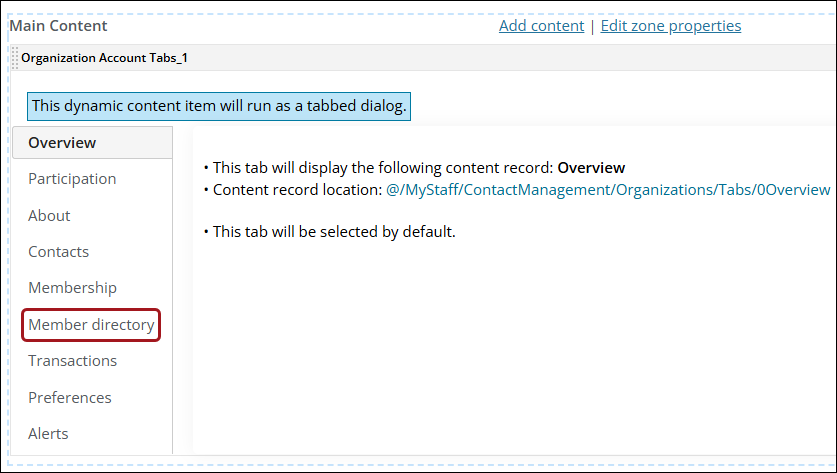Click the blue tabbed dialog notice

point(219,105)
